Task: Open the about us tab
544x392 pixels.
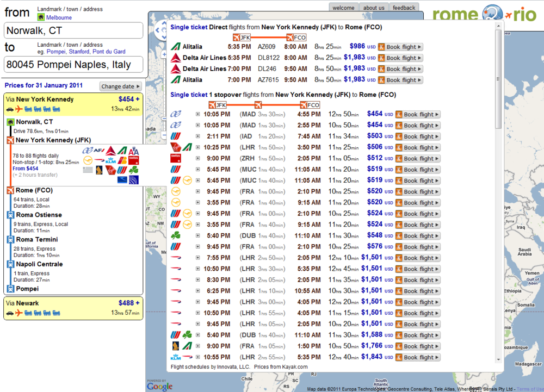Action: (374, 8)
